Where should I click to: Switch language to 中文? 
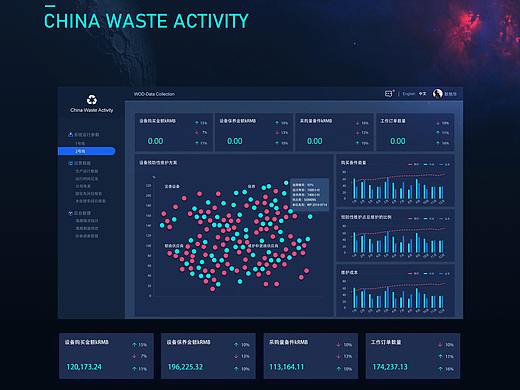422,94
